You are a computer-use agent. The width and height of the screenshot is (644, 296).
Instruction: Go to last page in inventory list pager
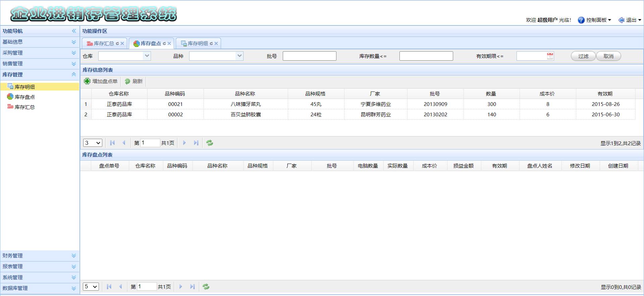196,143
